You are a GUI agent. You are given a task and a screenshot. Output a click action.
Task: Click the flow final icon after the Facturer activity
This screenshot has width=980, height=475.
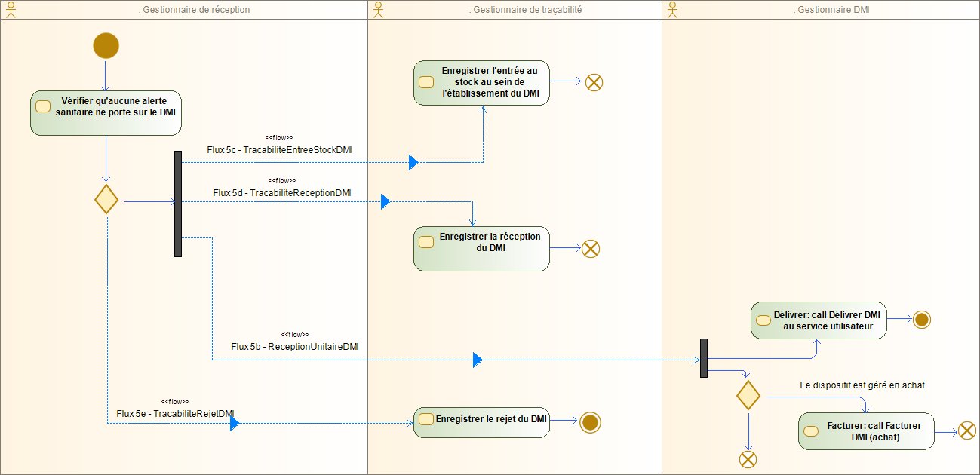coord(967,431)
